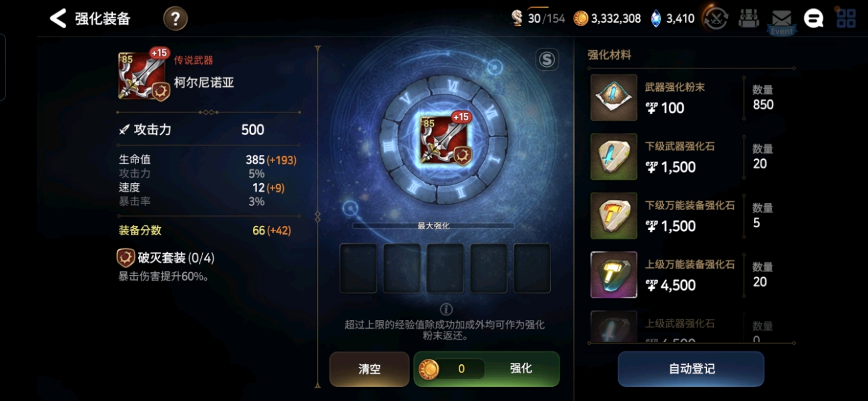This screenshot has width=868, height=401.
Task: Open the question mark help icon
Action: [x=175, y=19]
